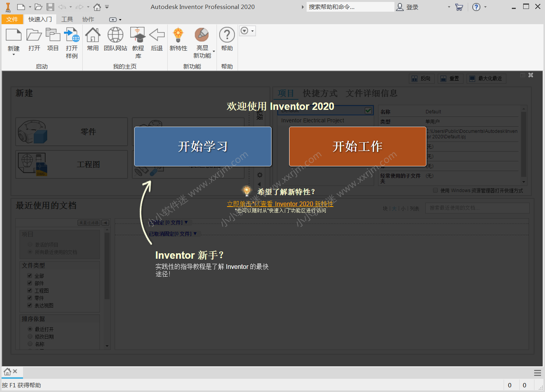Open a file with 打开 ribbon icon
Screen dimensions: 545x392
34,35
